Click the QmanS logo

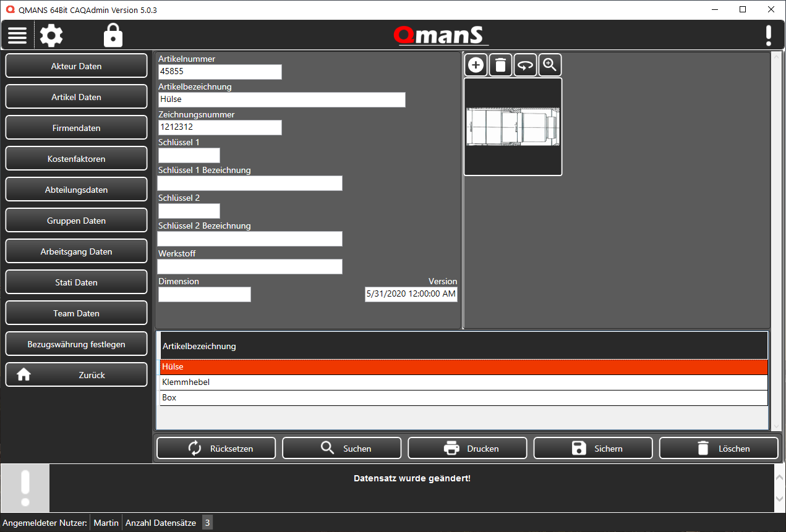(441, 35)
